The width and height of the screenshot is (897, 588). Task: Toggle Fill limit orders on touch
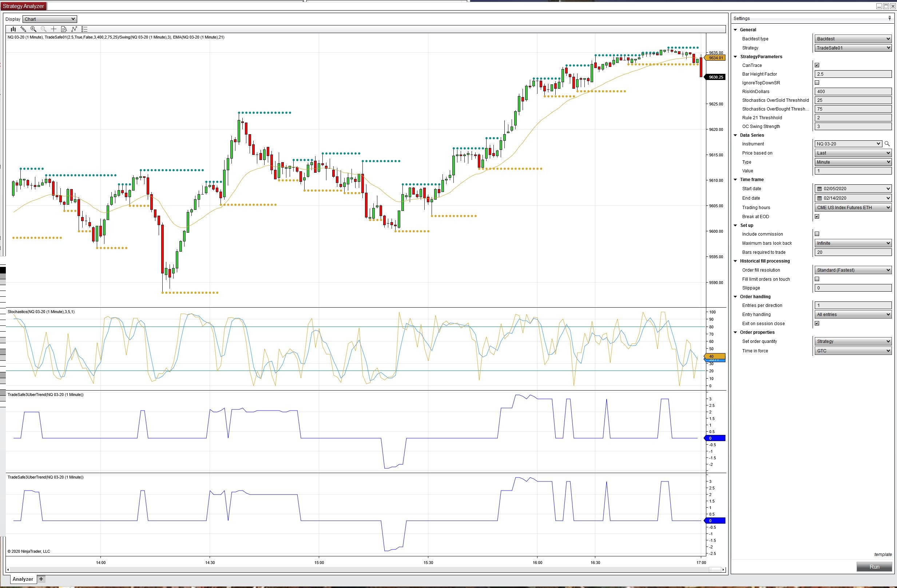point(817,279)
